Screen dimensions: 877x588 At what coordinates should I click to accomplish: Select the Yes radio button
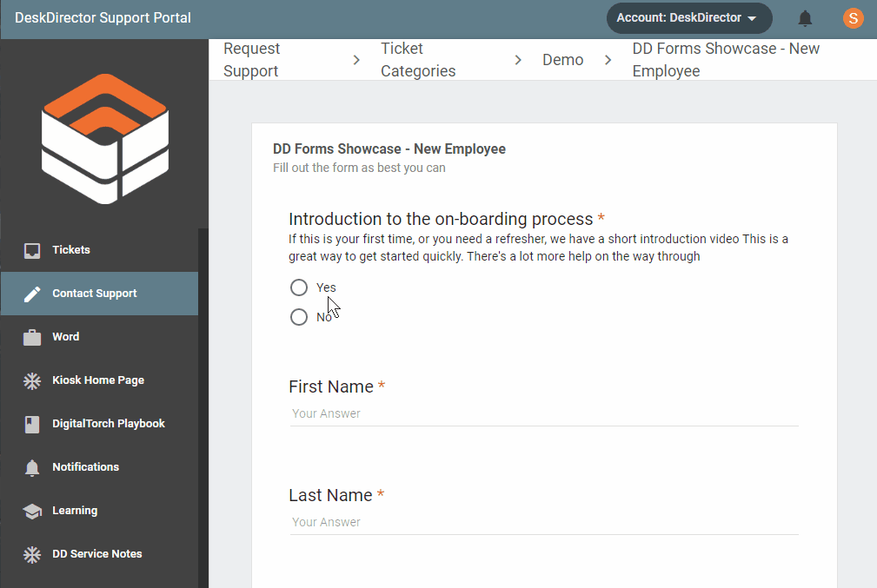pos(299,287)
